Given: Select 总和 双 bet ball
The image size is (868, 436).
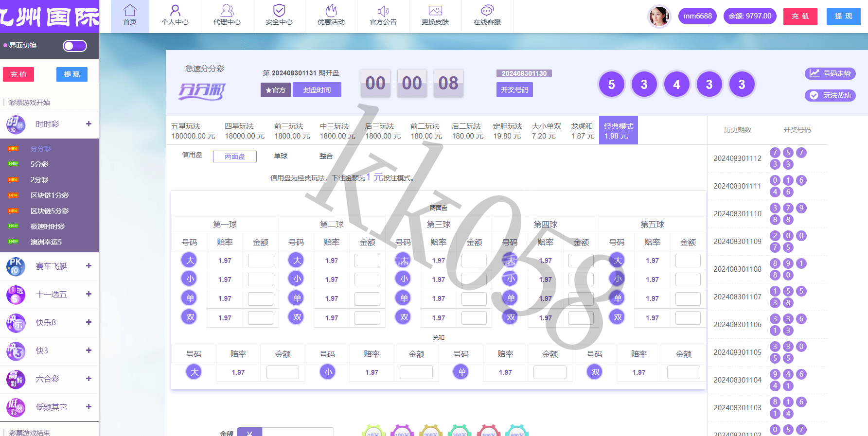Looking at the screenshot, I should point(595,372).
